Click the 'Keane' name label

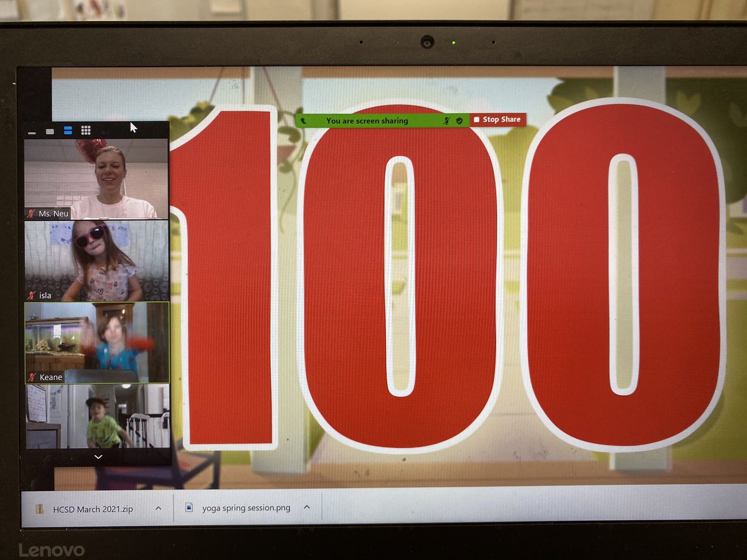tap(51, 377)
